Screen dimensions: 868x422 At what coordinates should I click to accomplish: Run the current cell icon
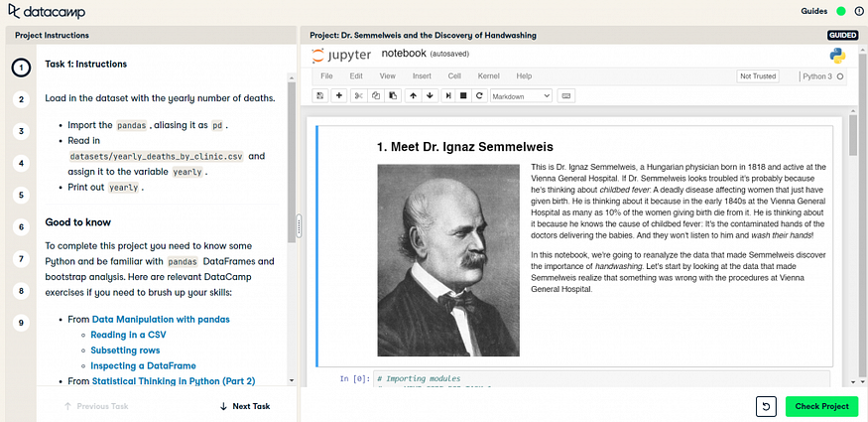(447, 95)
